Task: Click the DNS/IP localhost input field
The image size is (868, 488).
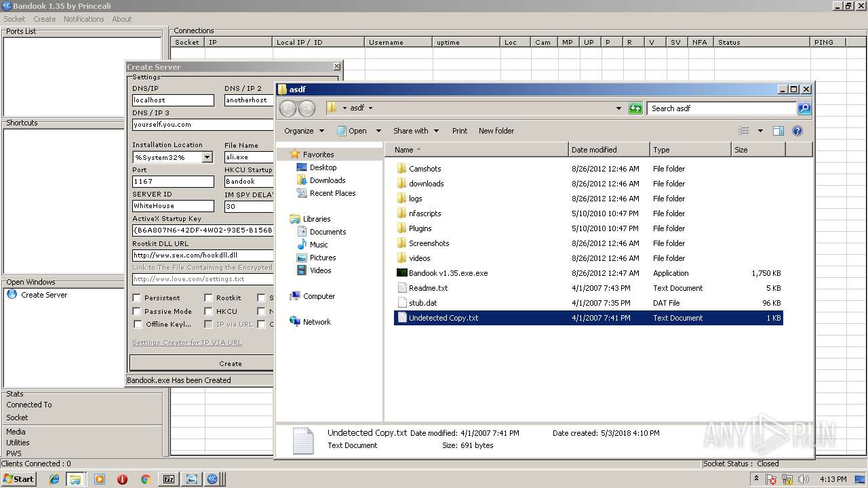Action: 173,100
